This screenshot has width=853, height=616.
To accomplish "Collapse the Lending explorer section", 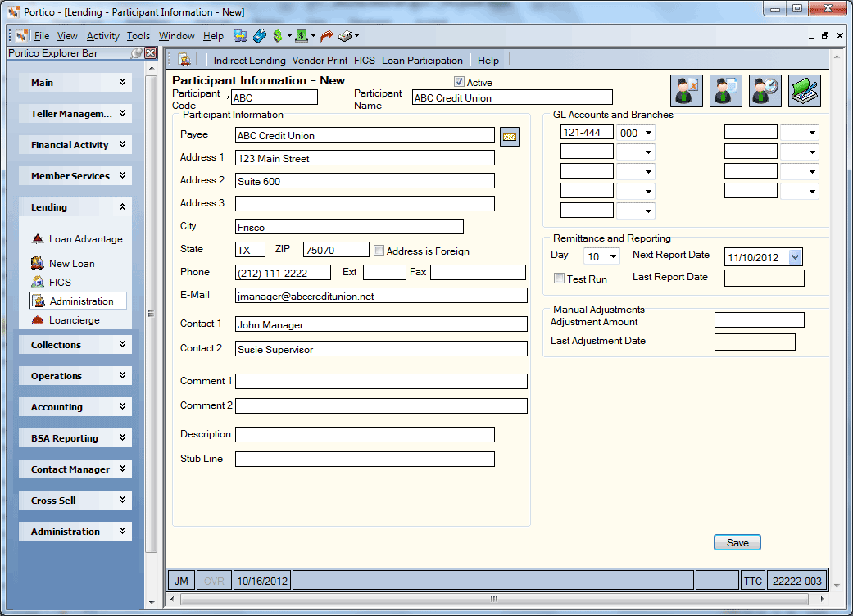I will 75,207.
